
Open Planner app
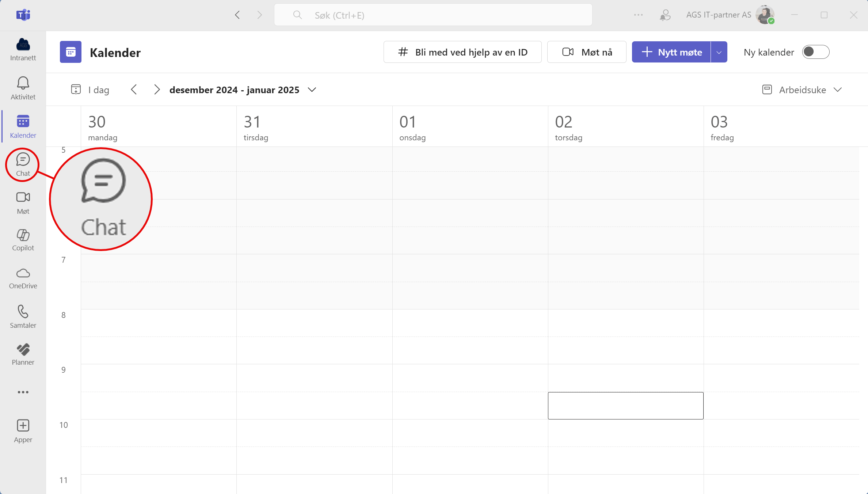pyautogui.click(x=23, y=354)
